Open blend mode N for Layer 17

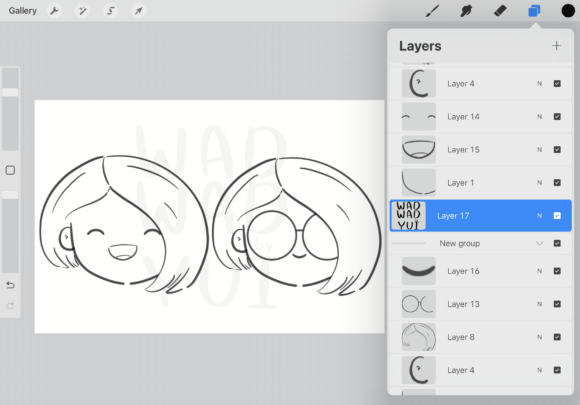[x=539, y=216]
